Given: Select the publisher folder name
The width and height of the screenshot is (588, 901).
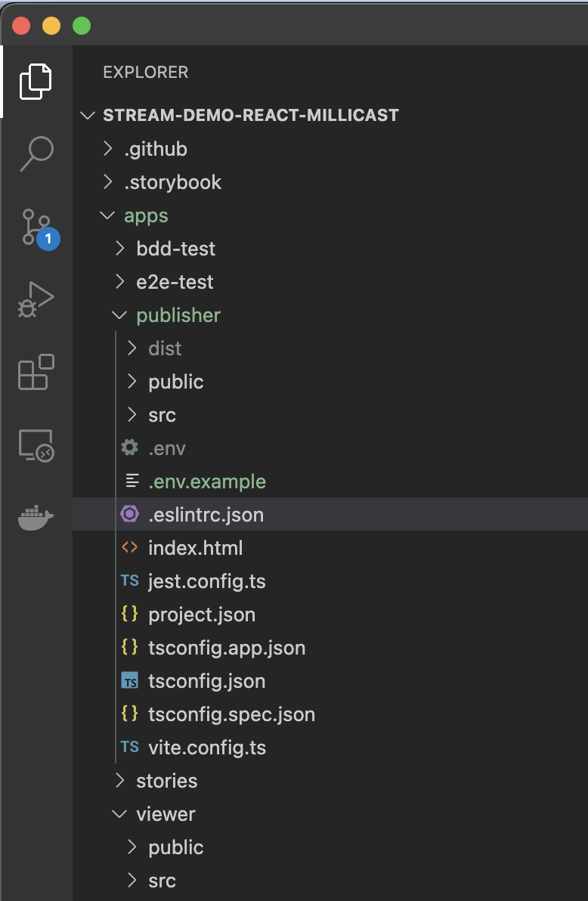Looking at the screenshot, I should (x=178, y=316).
